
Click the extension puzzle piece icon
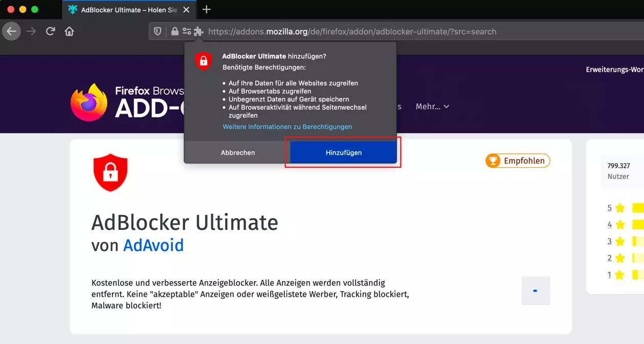coord(198,31)
